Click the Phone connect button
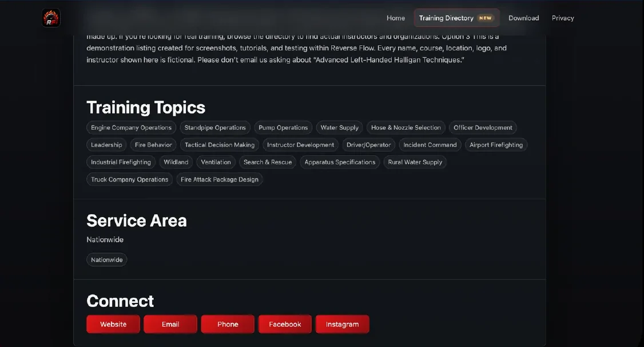This screenshot has height=347, width=644. pos(228,325)
